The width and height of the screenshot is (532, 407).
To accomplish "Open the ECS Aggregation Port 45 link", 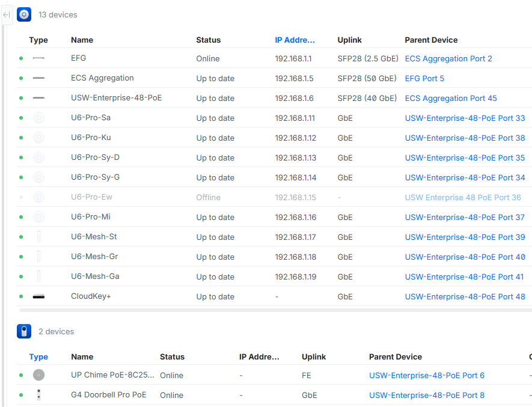I will [451, 98].
